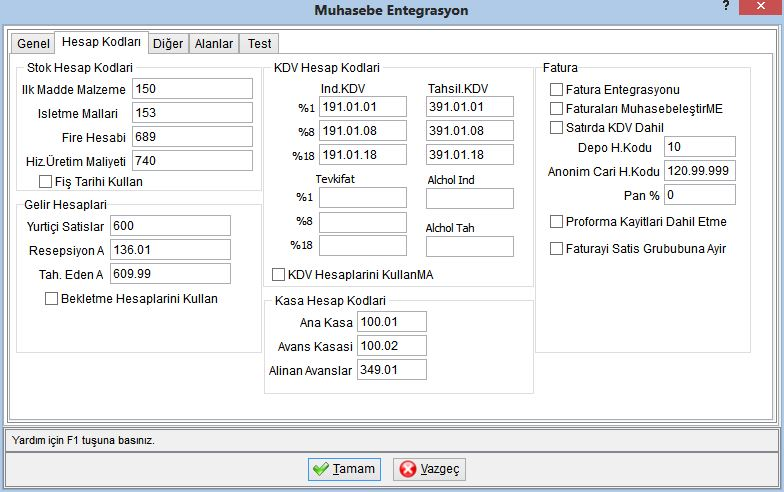The width and height of the screenshot is (784, 492).
Task: Click the Yurtiçi Satislar field
Action: point(170,226)
